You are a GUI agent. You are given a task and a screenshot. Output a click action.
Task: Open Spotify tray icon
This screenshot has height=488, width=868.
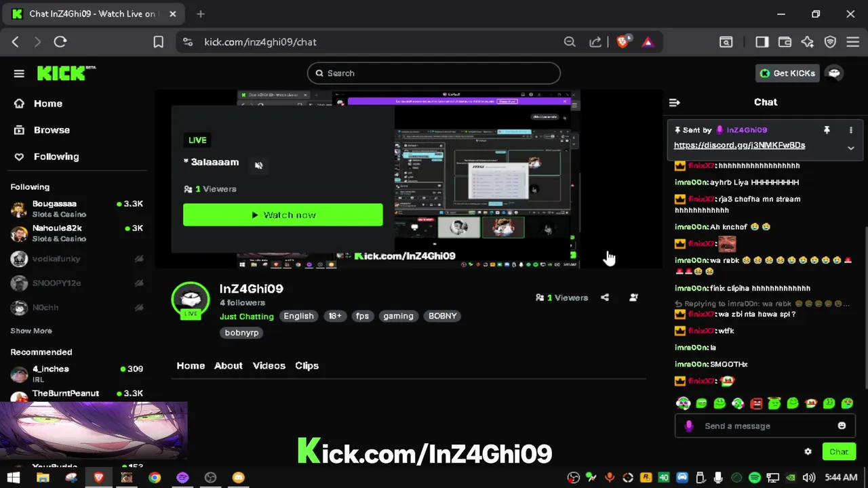(754, 478)
